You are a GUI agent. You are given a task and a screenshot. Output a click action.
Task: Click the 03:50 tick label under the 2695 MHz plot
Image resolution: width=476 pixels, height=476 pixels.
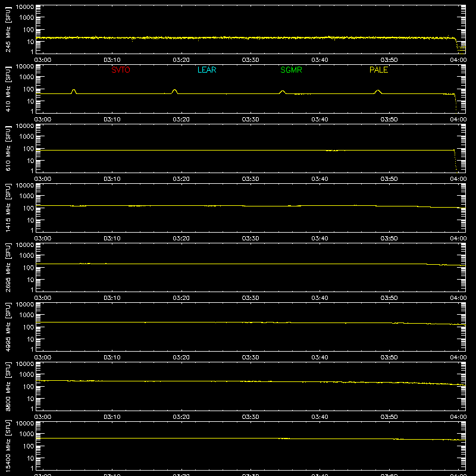click(x=389, y=298)
